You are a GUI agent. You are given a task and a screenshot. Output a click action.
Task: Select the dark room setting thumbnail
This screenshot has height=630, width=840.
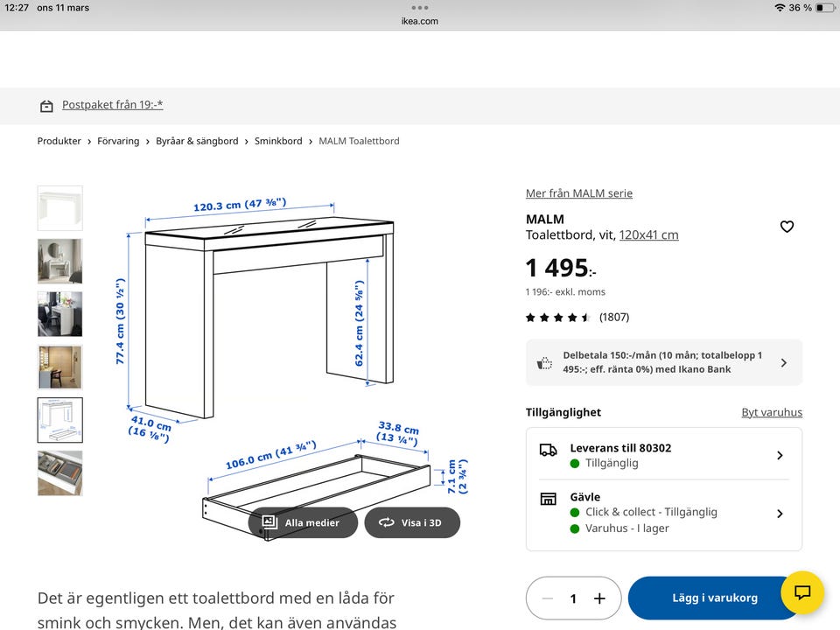(60, 314)
